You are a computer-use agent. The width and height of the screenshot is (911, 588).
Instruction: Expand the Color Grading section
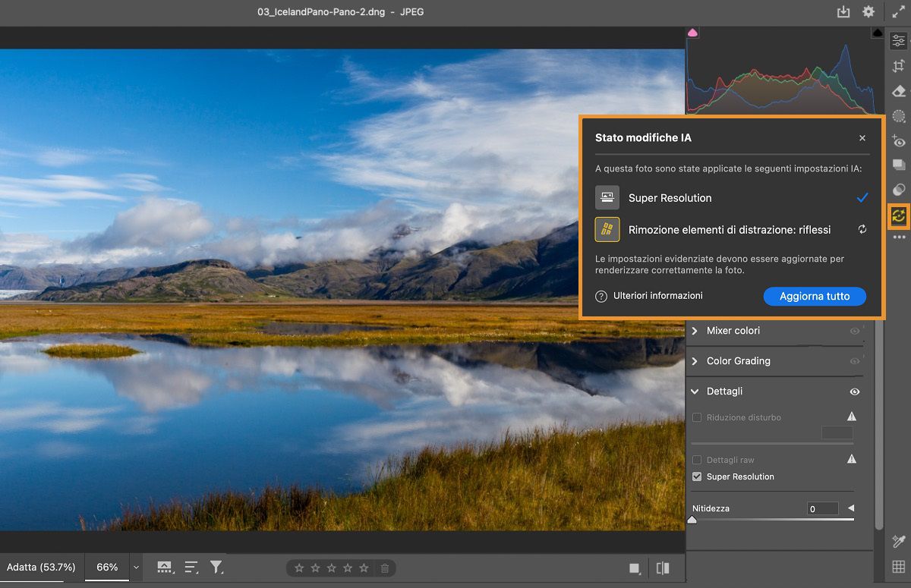point(695,361)
